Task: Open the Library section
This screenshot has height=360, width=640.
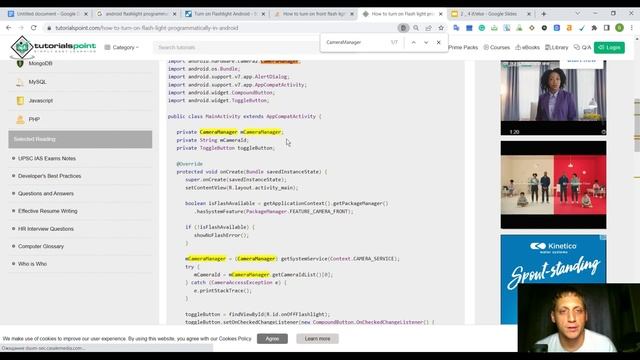Action: [557, 47]
